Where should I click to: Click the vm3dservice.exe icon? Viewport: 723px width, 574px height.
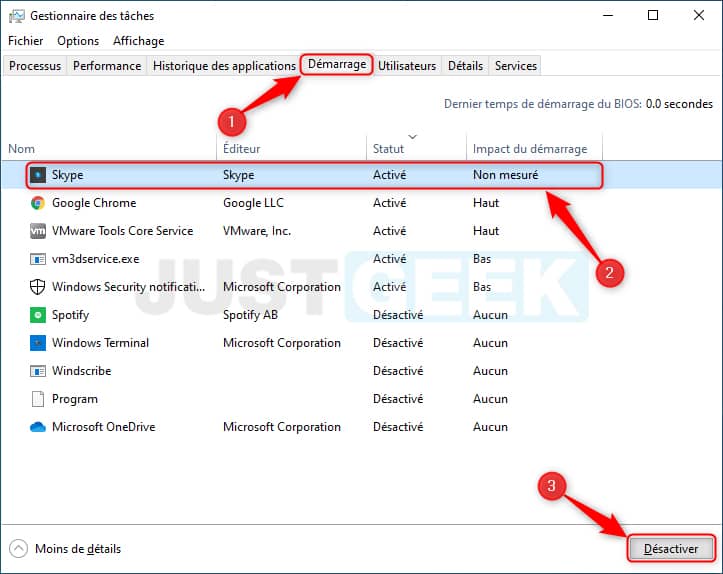click(x=38, y=259)
